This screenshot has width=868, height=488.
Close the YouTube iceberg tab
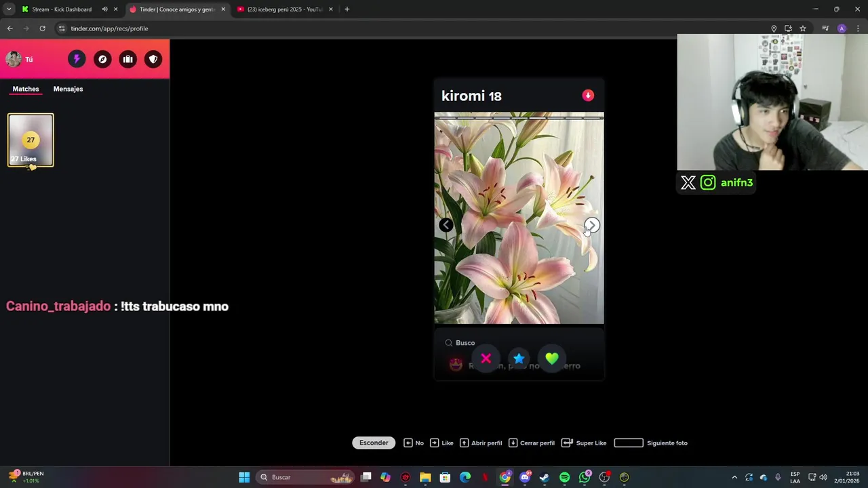331,9
